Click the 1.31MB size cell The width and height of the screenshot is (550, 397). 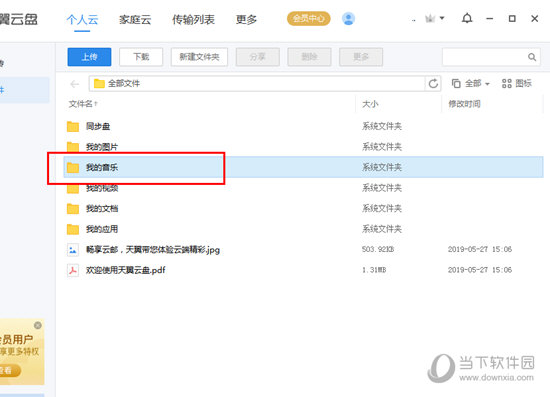coord(374,270)
